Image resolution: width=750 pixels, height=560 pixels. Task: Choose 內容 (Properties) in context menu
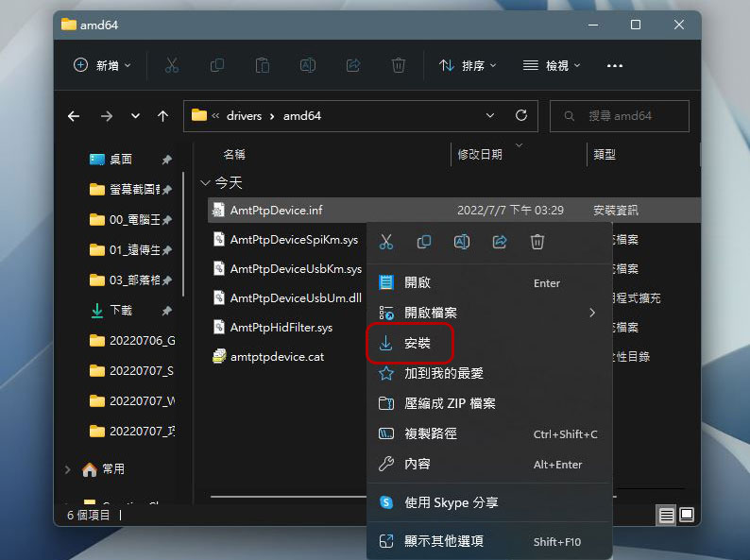(490, 464)
